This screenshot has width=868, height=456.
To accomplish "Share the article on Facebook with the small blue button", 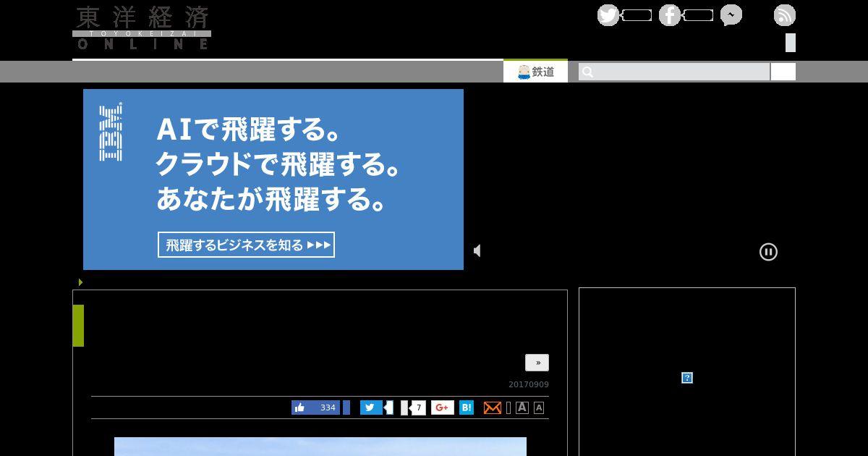I will point(346,408).
